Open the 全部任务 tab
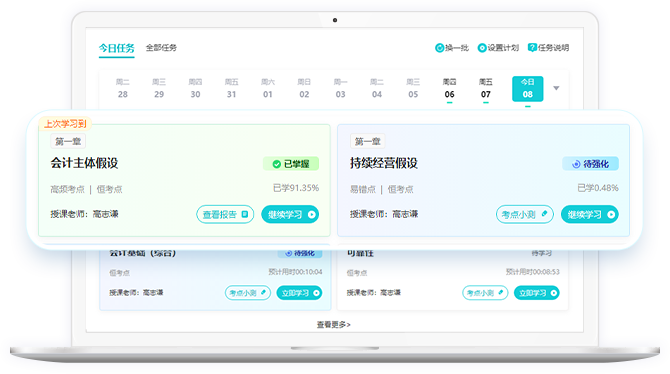Viewport: 670px width, 374px height. [x=161, y=47]
